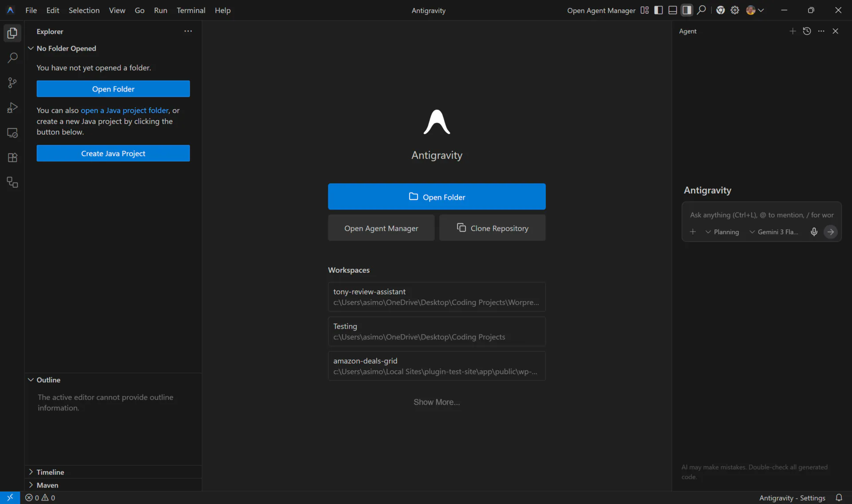Click the Chrome browser icon in title bar
Screen dimensions: 852x504
[x=721, y=10]
